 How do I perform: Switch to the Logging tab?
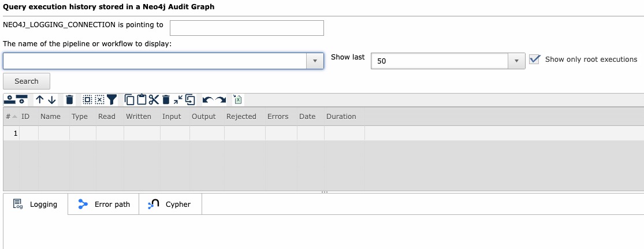[x=35, y=204]
